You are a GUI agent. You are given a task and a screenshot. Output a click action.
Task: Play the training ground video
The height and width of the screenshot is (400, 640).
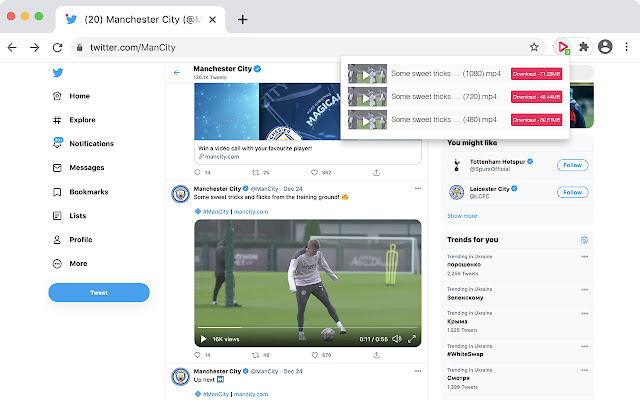point(203,339)
